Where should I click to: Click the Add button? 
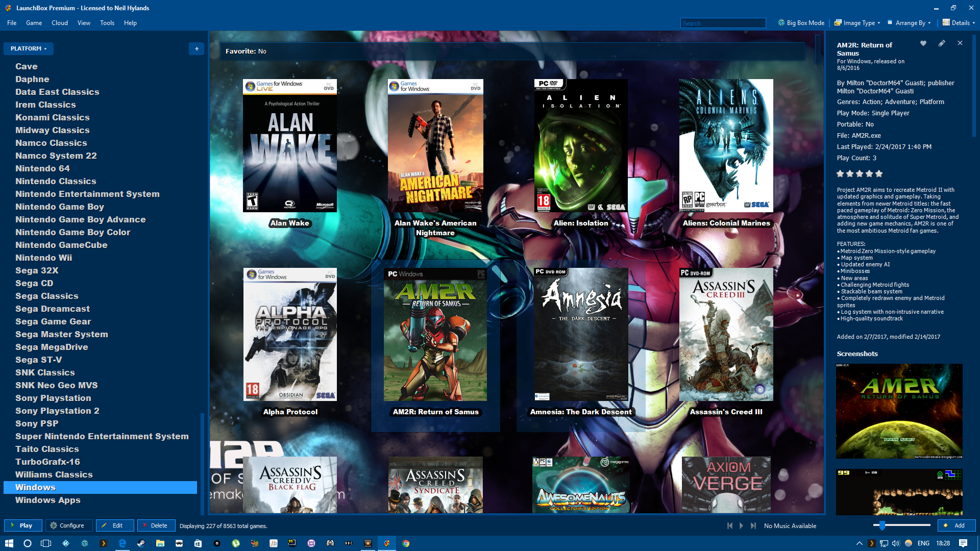click(957, 525)
